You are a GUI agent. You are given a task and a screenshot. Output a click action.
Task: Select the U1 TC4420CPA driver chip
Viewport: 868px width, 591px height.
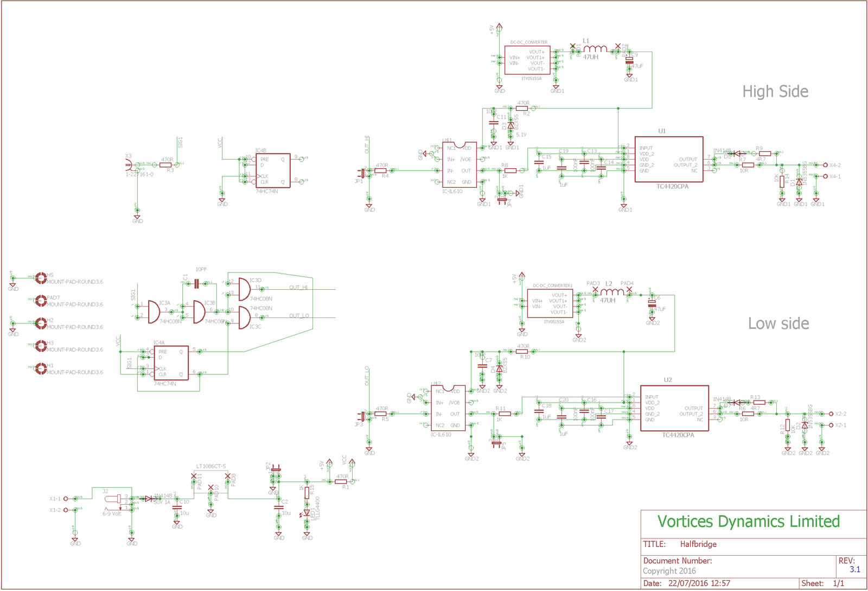[x=669, y=160]
